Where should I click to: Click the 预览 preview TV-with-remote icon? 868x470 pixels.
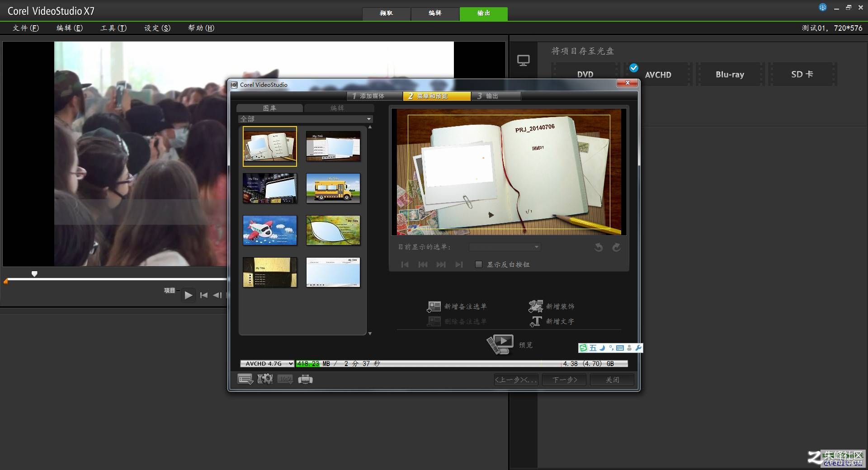coord(500,344)
